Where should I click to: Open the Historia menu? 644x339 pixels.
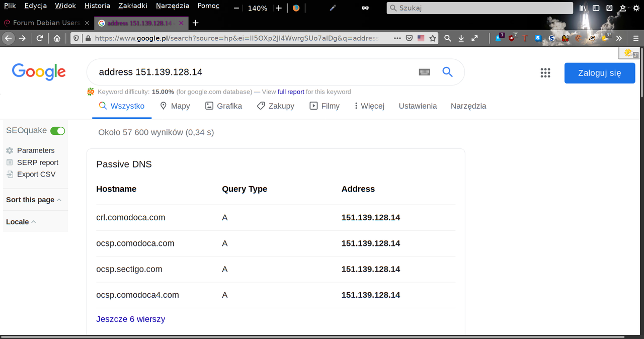(97, 6)
